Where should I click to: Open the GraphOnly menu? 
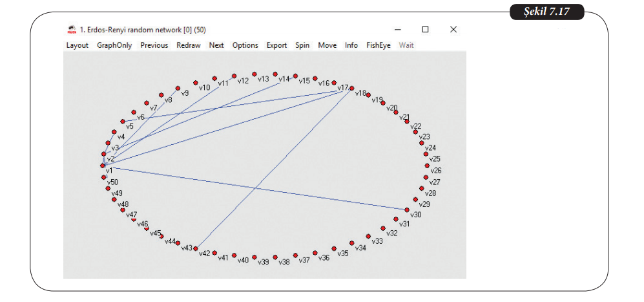(114, 45)
